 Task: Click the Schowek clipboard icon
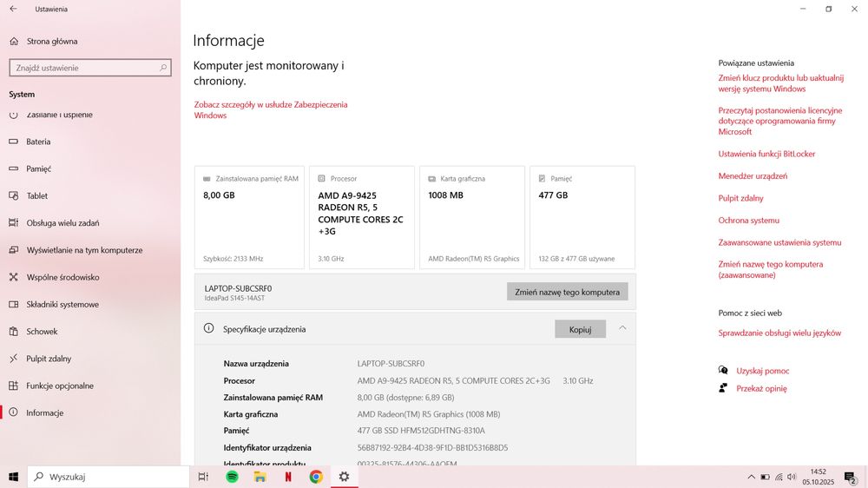(14, 332)
